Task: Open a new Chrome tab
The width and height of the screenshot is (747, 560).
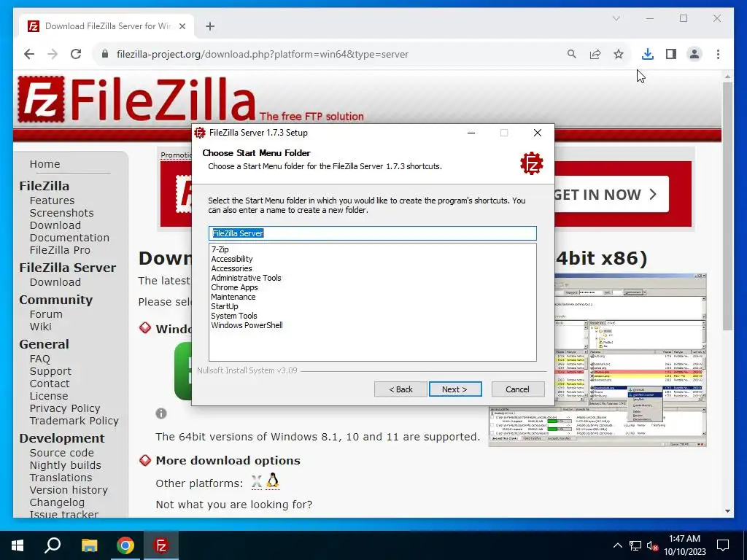Action: pos(210,26)
